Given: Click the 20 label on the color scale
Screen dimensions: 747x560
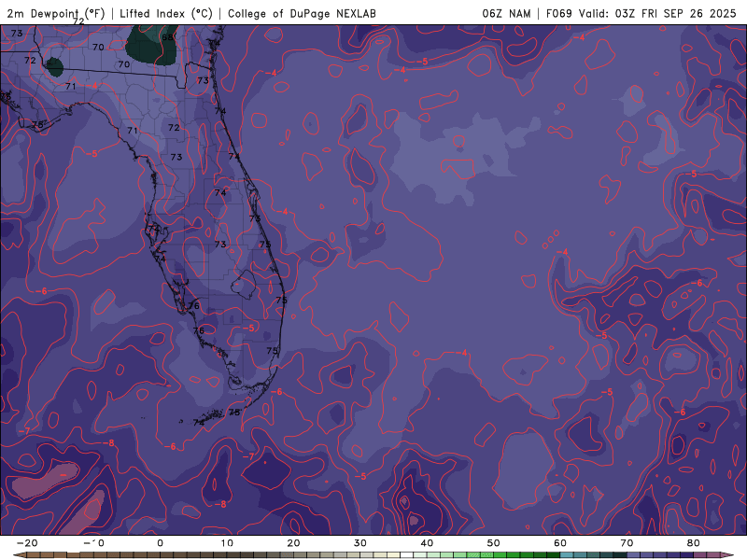Looking at the screenshot, I should point(293,543).
